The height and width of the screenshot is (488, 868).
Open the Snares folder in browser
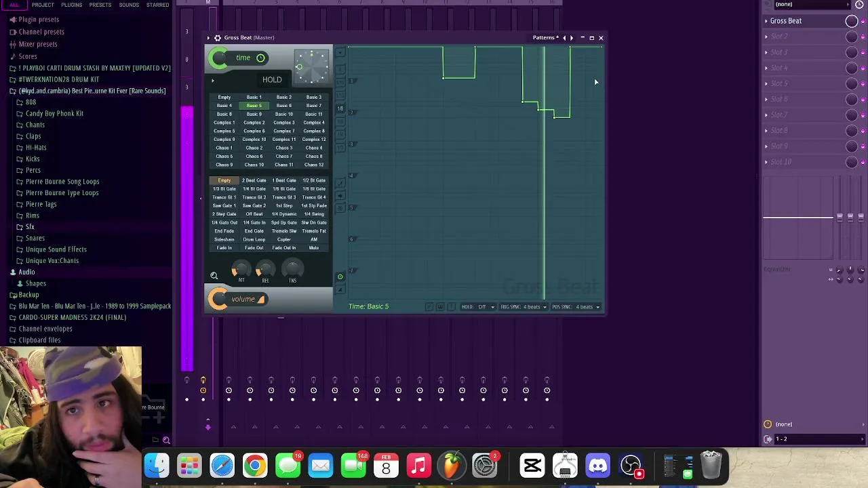[x=35, y=238]
